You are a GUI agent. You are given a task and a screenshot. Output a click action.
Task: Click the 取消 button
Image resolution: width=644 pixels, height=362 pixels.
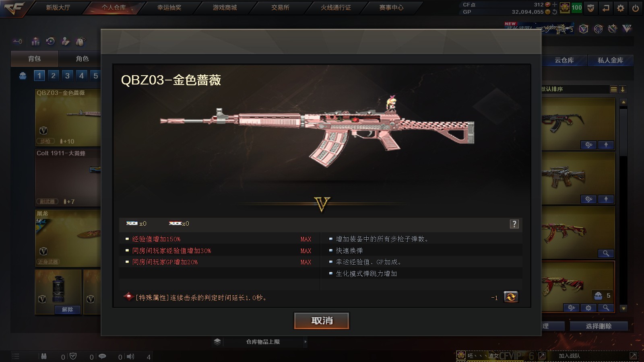322,321
